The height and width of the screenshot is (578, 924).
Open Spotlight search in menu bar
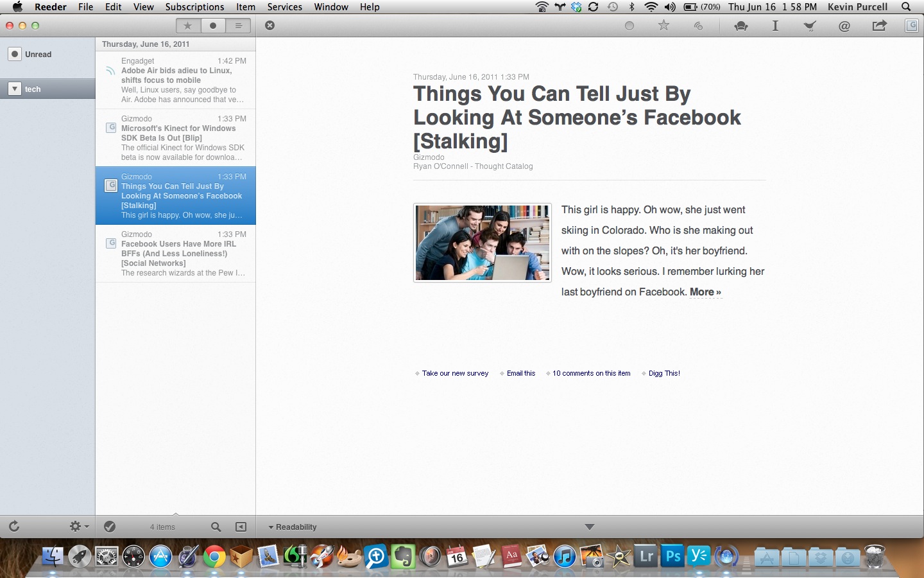(x=906, y=7)
